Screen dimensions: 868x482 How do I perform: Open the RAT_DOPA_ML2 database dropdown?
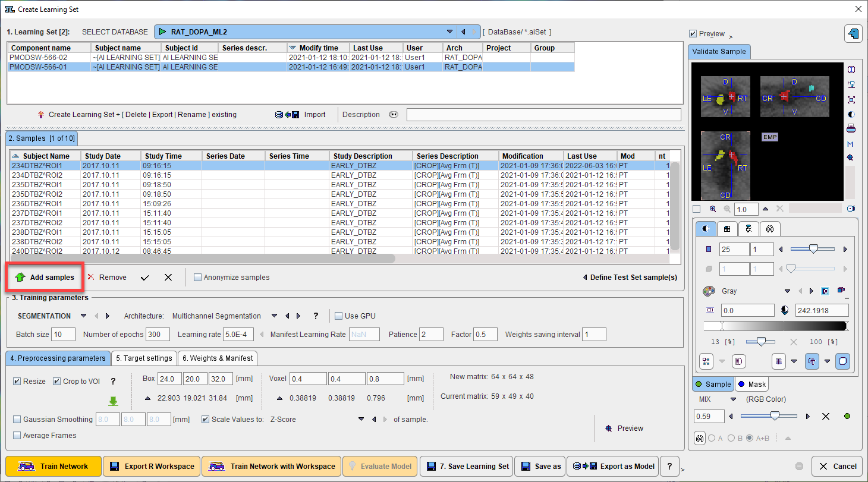[x=450, y=32]
